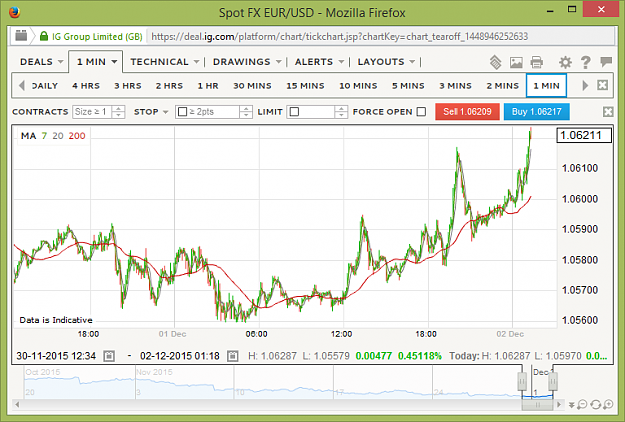Image resolution: width=625 pixels, height=422 pixels.
Task: Open the help question mark icon
Action: [586, 62]
